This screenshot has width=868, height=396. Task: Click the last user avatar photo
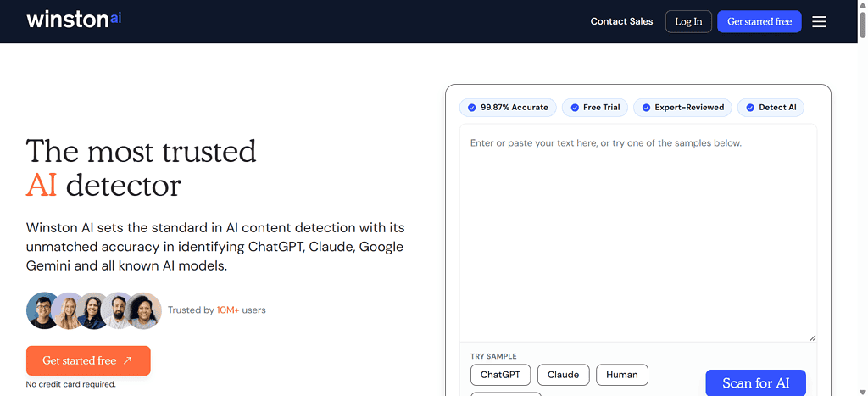(145, 310)
